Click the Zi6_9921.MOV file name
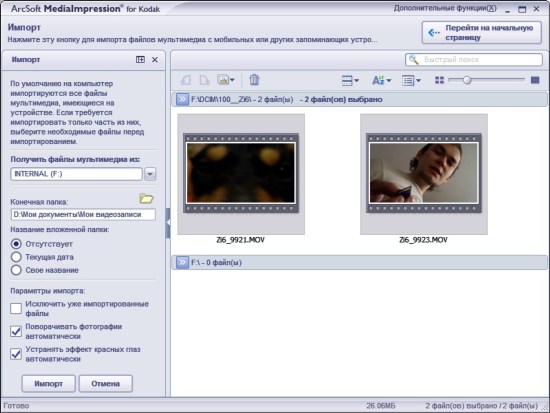550x413 pixels. pyautogui.click(x=241, y=240)
